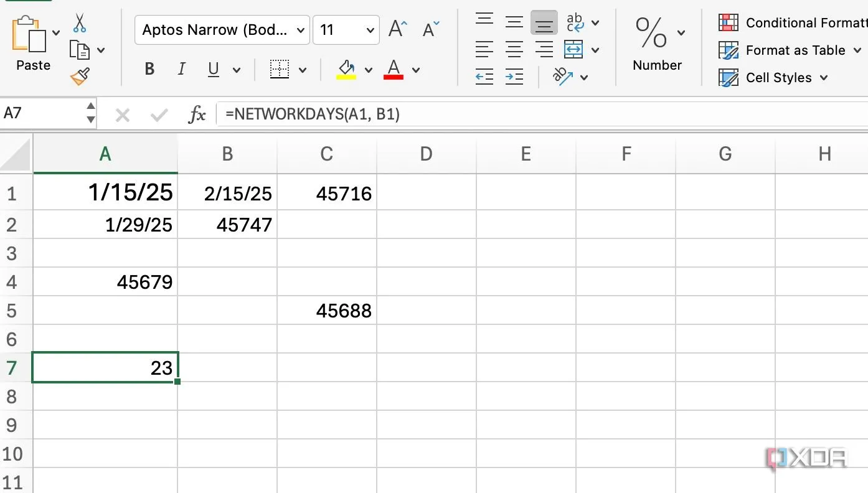Viewport: 868px width, 493px height.
Task: Click the Increase Font Size icon
Action: [x=397, y=29]
